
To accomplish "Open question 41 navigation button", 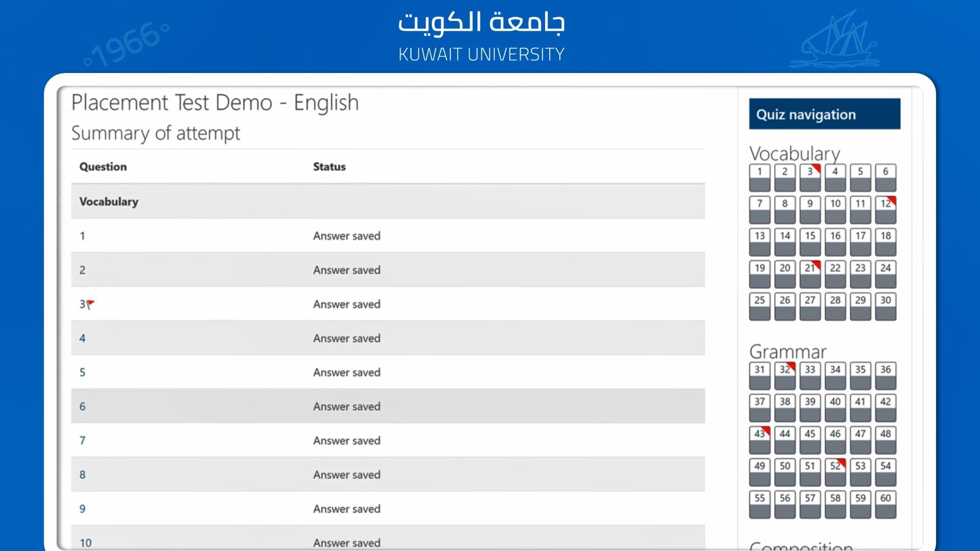I will [860, 408].
